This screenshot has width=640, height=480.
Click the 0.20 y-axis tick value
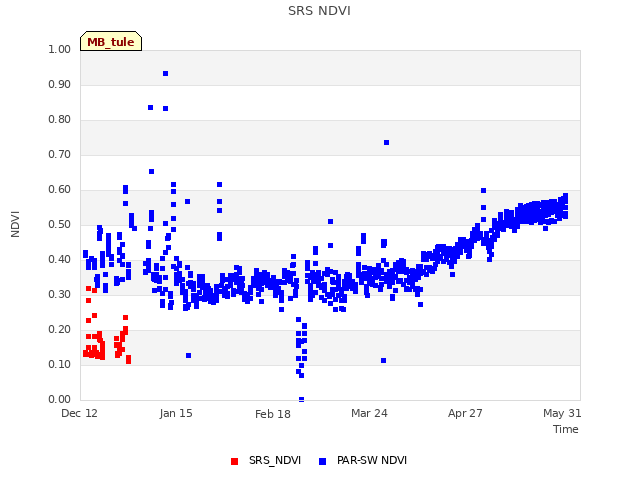pyautogui.click(x=60, y=329)
